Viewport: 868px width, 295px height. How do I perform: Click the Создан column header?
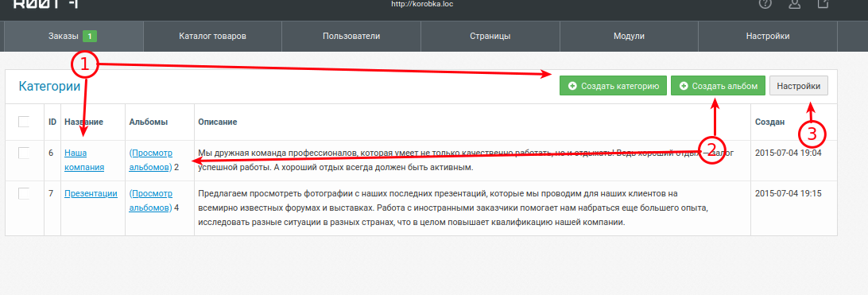pyautogui.click(x=769, y=122)
